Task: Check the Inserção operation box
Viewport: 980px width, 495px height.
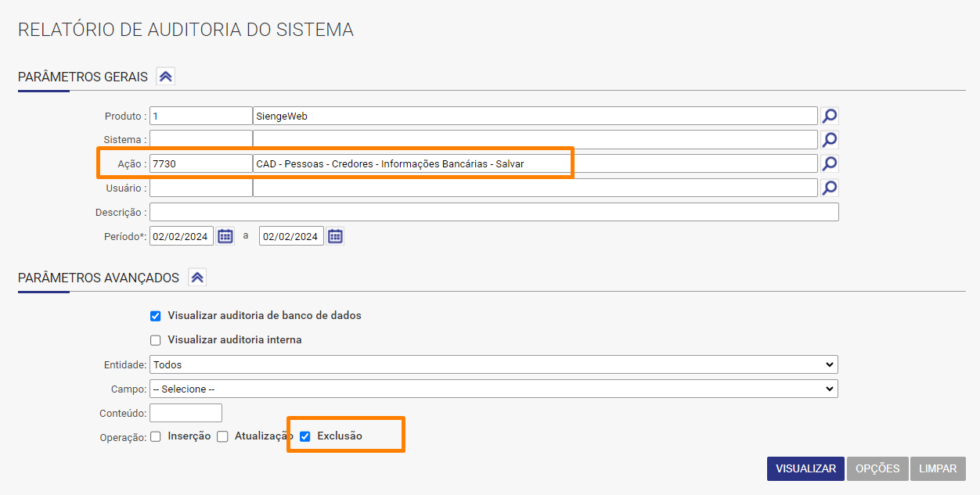Action: click(155, 436)
